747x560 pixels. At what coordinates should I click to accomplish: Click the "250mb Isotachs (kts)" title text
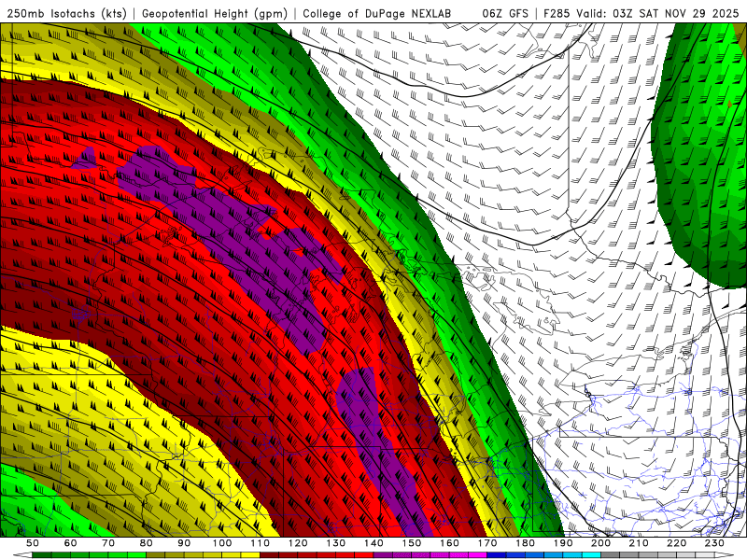[67, 14]
